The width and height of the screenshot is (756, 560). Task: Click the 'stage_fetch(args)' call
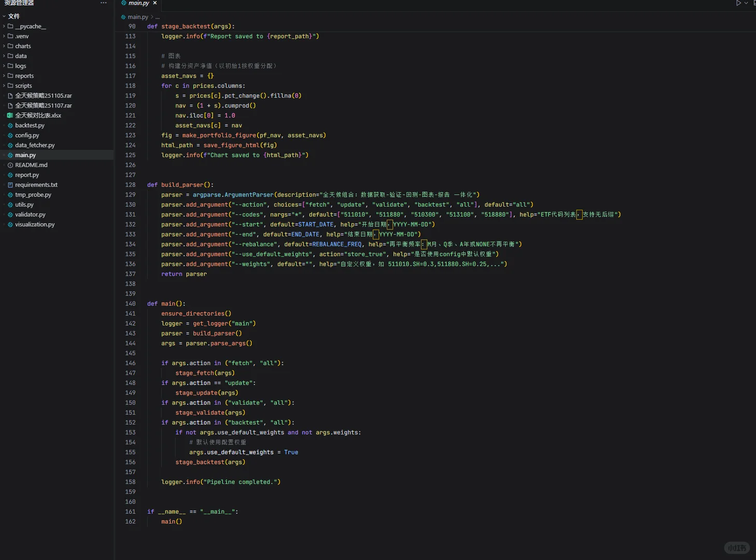click(x=205, y=373)
